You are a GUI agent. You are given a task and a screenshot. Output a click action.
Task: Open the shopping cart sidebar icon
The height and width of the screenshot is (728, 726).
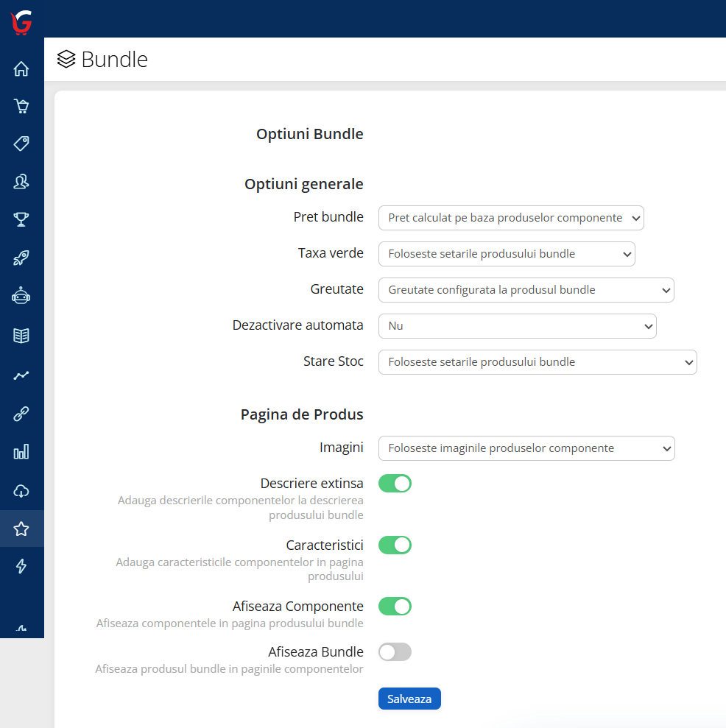coord(21,106)
